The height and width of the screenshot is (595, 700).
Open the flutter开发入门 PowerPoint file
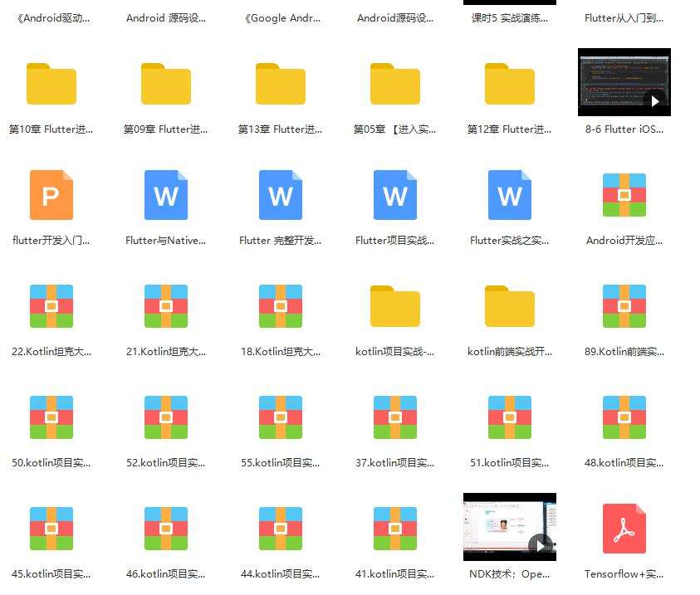point(51,195)
